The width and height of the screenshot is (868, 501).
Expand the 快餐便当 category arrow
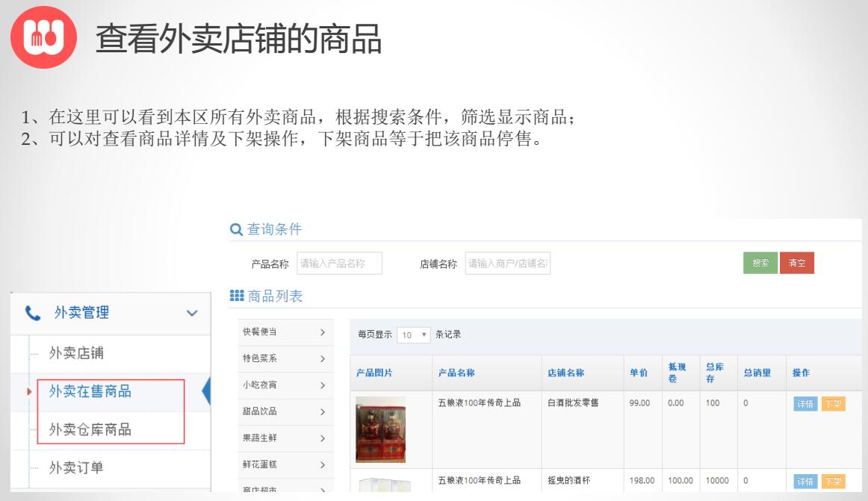(x=323, y=332)
